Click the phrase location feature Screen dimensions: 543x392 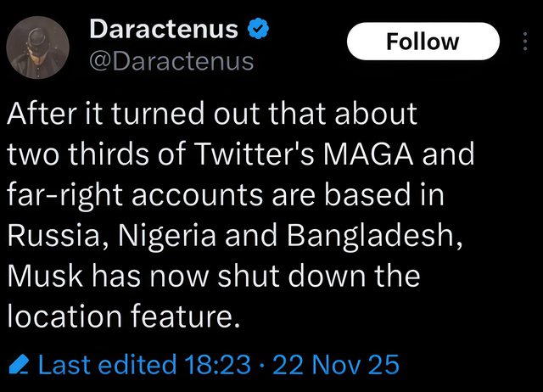coord(119,316)
